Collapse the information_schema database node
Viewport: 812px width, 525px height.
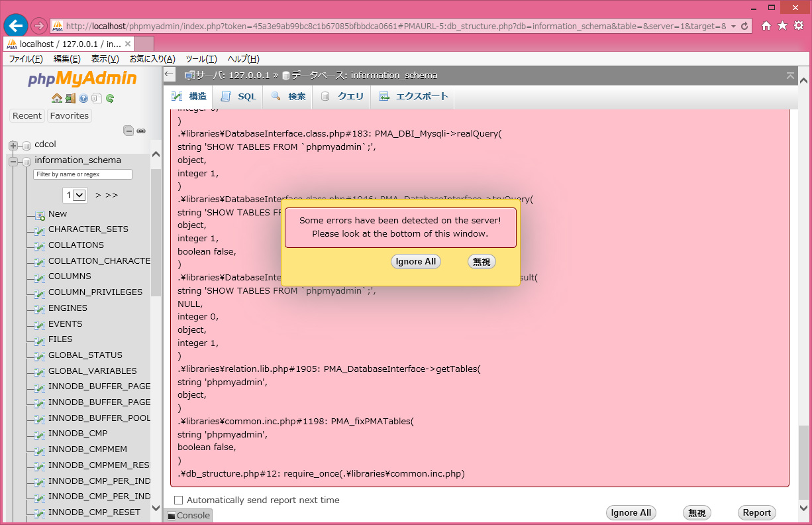(13, 160)
